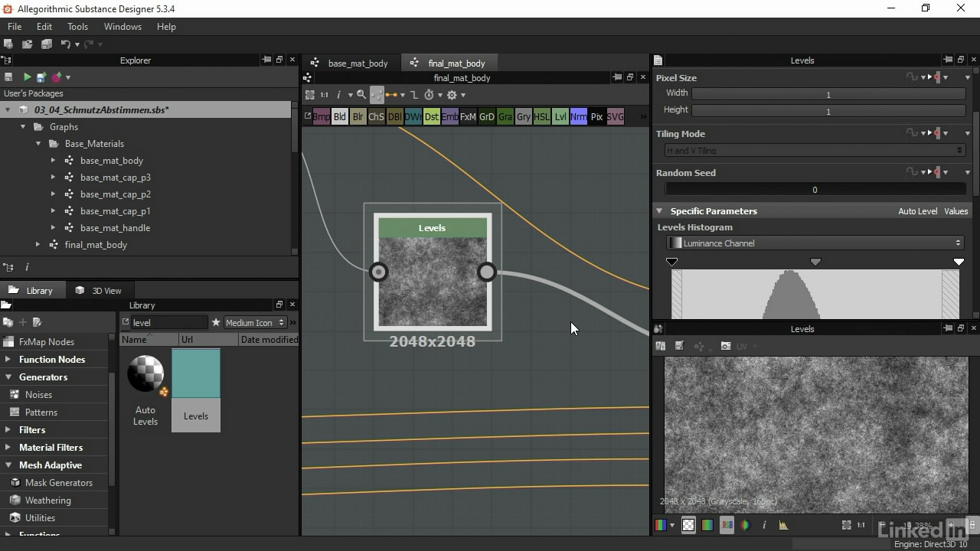Screen dimensions: 980x551
Task: Click the Pixel Size Width slider
Action: click(828, 93)
